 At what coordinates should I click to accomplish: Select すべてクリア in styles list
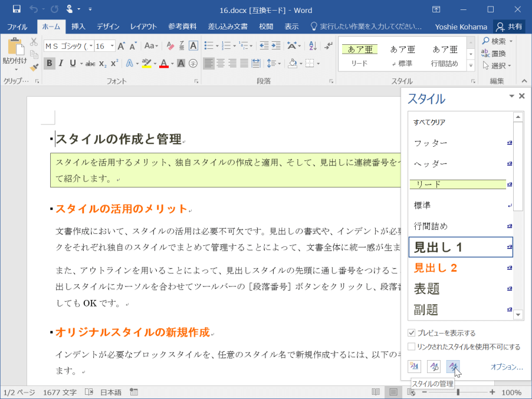point(461,123)
